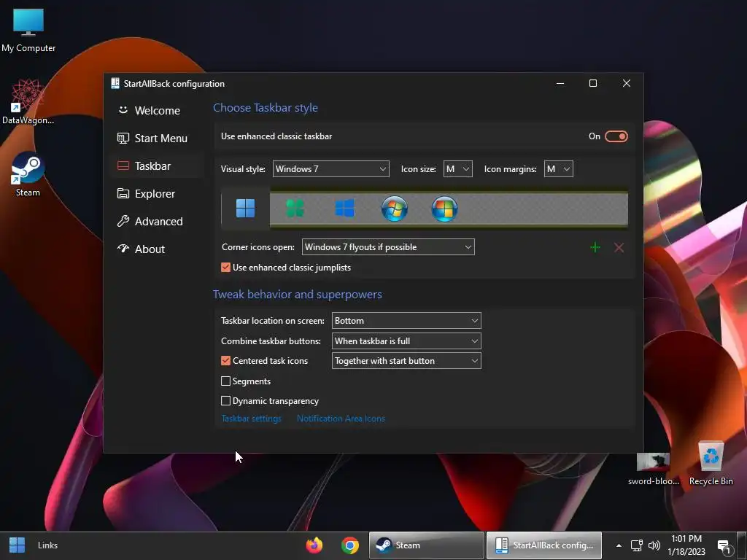Image resolution: width=747 pixels, height=560 pixels.
Task: Select the Windows 7 orb start icon
Action: tap(395, 209)
